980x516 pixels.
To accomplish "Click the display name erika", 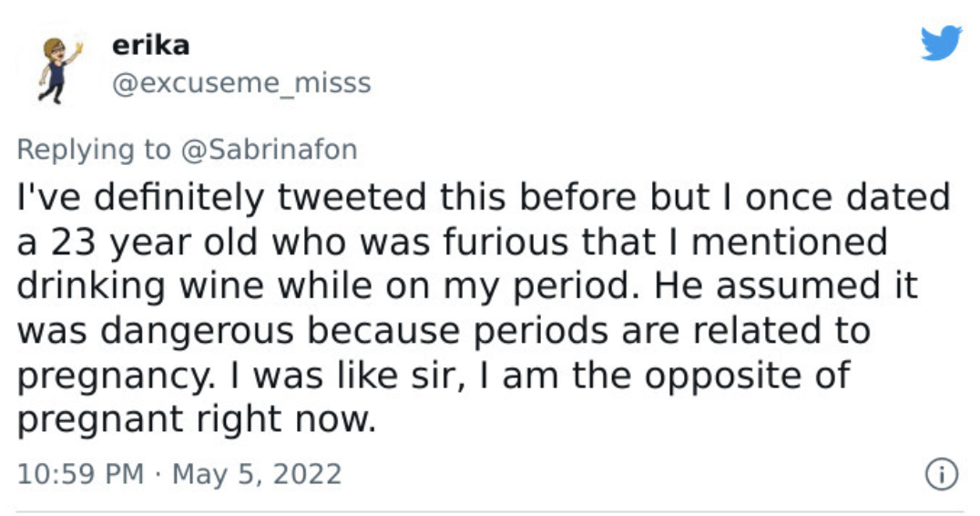I will click(x=150, y=46).
